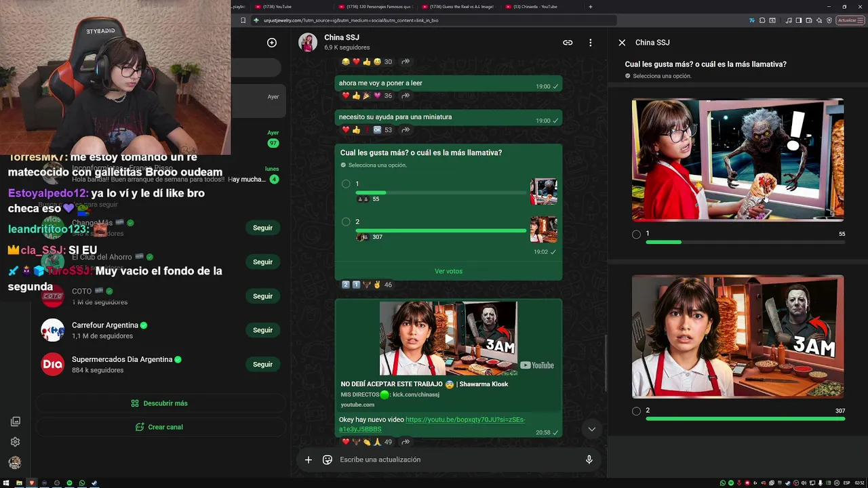Screen dimensions: 868x488
Task: Open reactions with count 46 under the poll
Action: click(366, 285)
